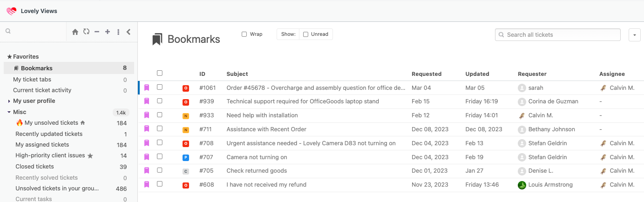Viewport: 644px width, 202px height.
Task: Click the minus collapse-all icon
Action: tap(97, 32)
